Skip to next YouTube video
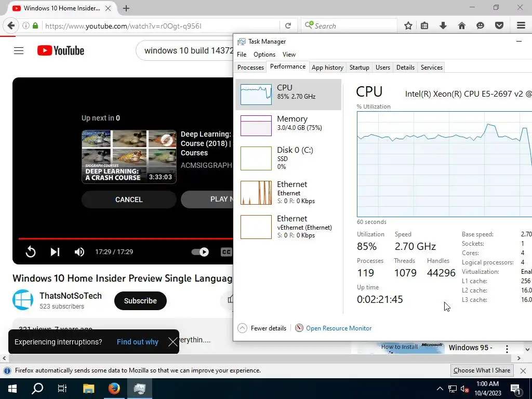Viewport: 532px width, 399px height. click(x=55, y=252)
